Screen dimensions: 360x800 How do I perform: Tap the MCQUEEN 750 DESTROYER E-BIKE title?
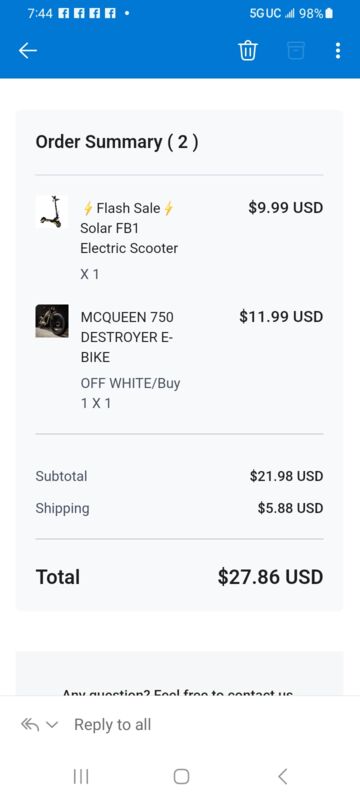[127, 337]
